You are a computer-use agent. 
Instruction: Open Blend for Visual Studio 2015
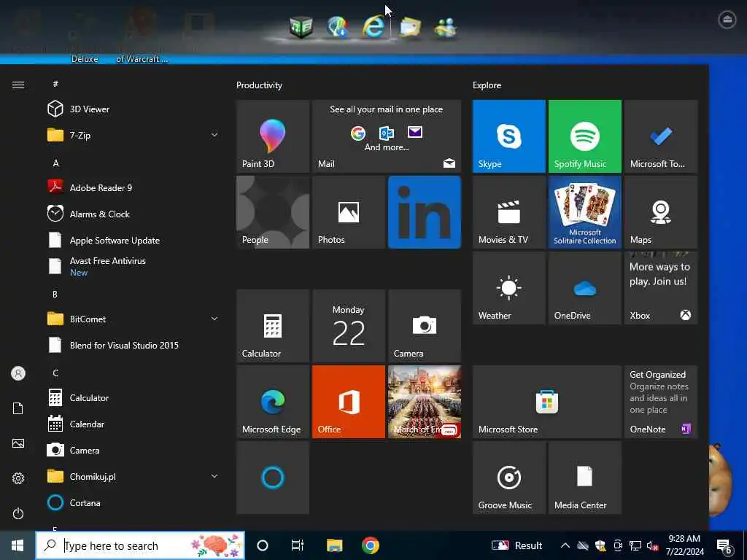click(133, 345)
